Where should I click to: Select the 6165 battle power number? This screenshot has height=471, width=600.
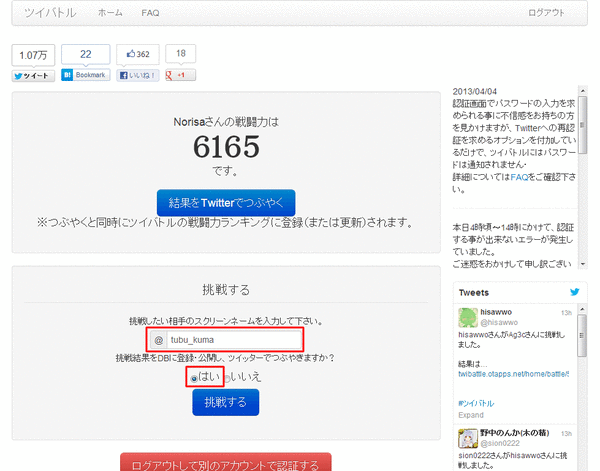point(226,147)
